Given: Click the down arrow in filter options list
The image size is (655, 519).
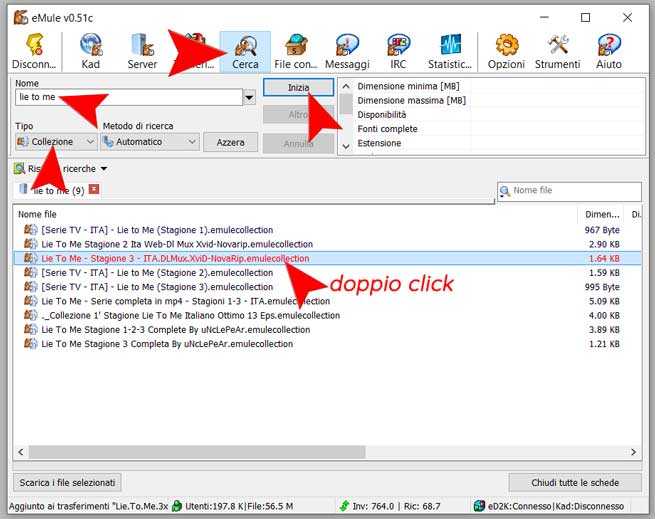Looking at the screenshot, I should [x=346, y=146].
